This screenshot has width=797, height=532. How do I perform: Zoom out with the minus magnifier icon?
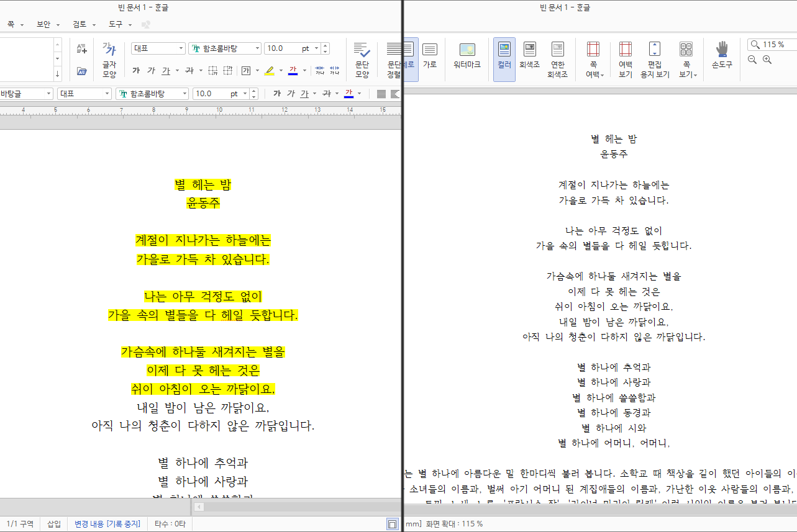coord(752,60)
